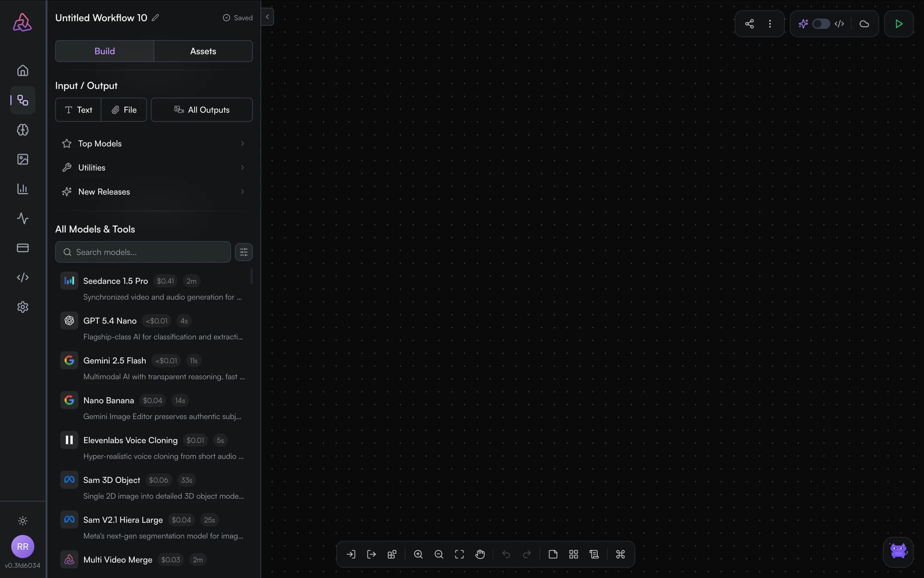Open the keyboard shortcuts command icon

pyautogui.click(x=620, y=554)
